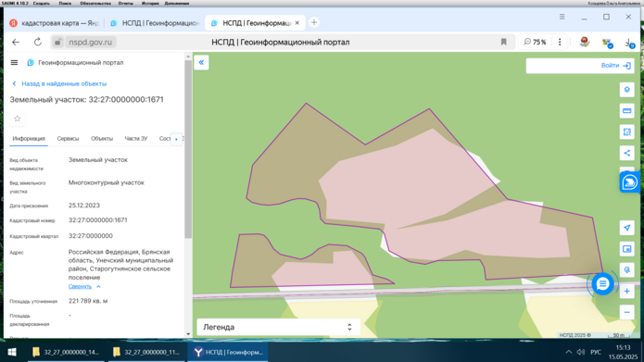Open Windows Start menu
Viewport: 644px width, 362px height.
click(12, 352)
